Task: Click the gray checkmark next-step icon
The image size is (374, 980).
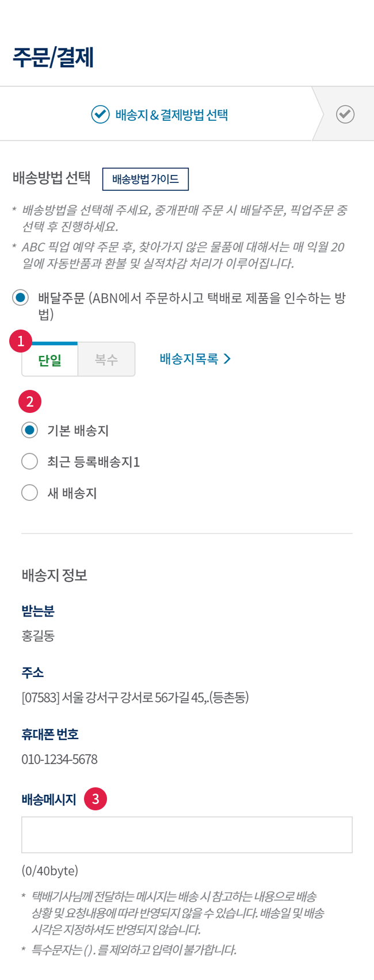Action: coord(345,114)
